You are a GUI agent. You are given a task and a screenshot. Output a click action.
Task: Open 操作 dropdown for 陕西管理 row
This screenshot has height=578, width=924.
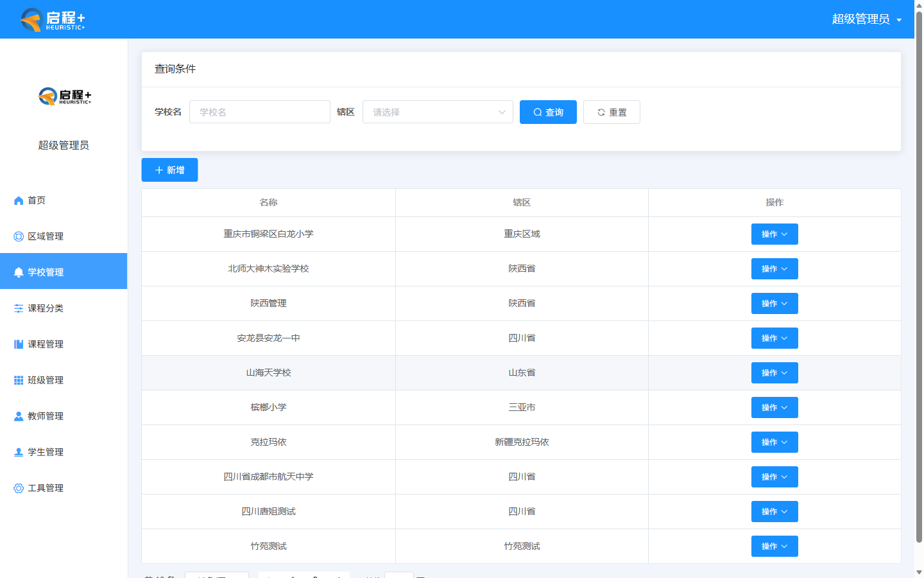click(774, 303)
